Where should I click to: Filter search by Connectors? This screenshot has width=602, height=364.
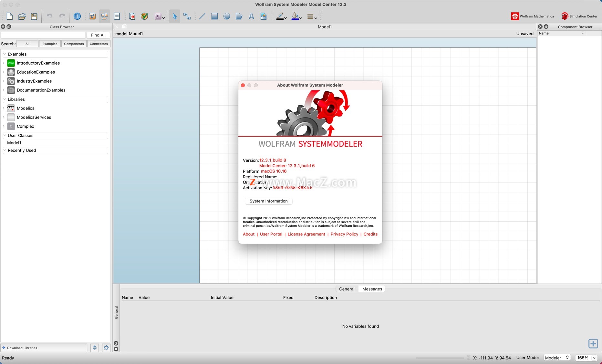pyautogui.click(x=99, y=44)
